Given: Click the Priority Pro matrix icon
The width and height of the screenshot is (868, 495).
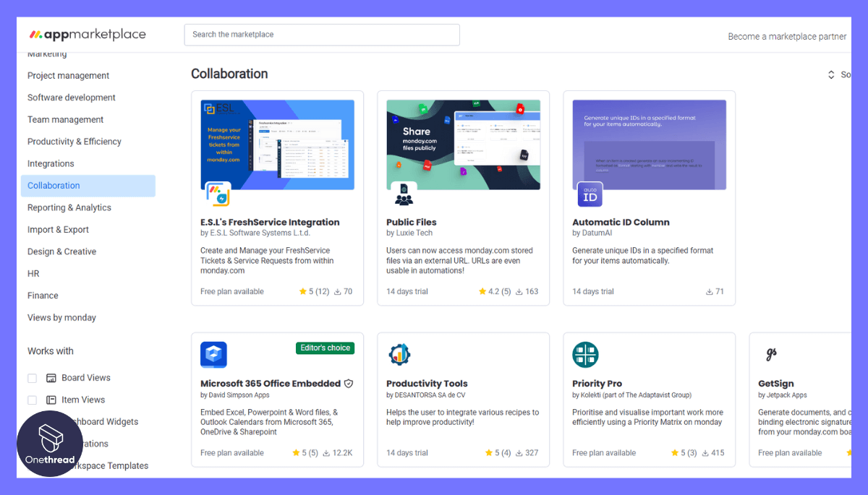Looking at the screenshot, I should point(585,355).
